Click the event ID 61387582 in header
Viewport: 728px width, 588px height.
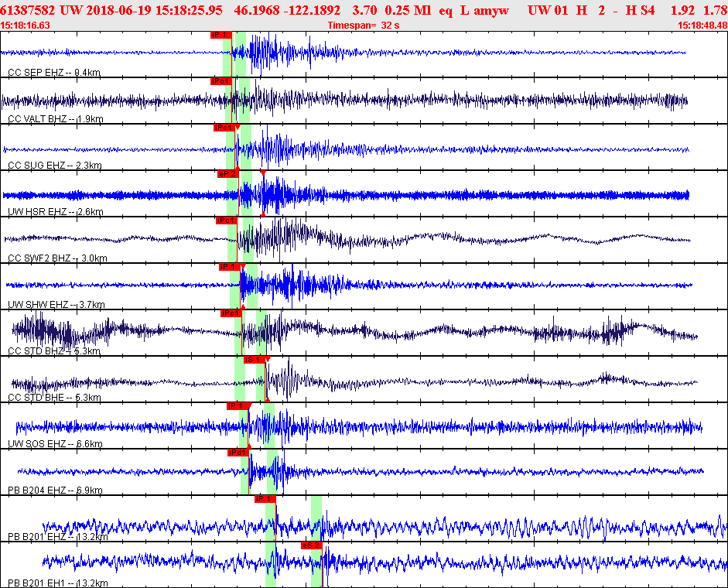[29, 11]
